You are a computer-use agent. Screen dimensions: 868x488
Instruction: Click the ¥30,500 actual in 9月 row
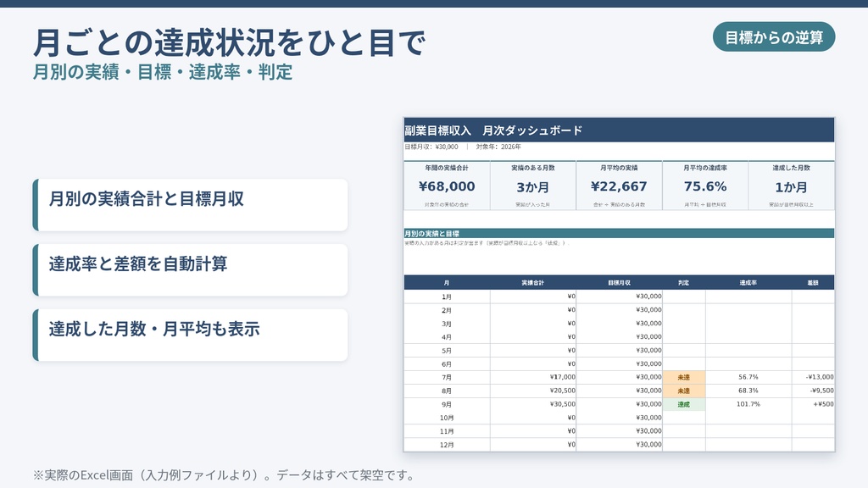563,404
